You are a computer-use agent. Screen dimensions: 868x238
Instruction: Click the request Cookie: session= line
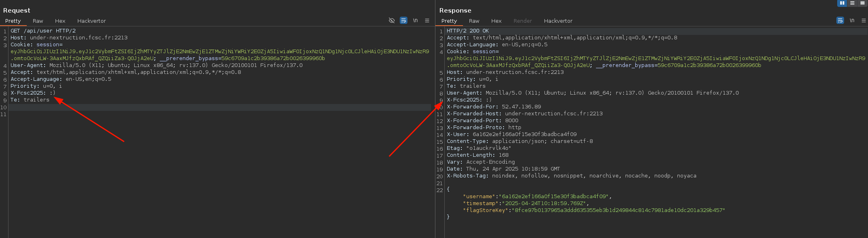tap(36, 45)
